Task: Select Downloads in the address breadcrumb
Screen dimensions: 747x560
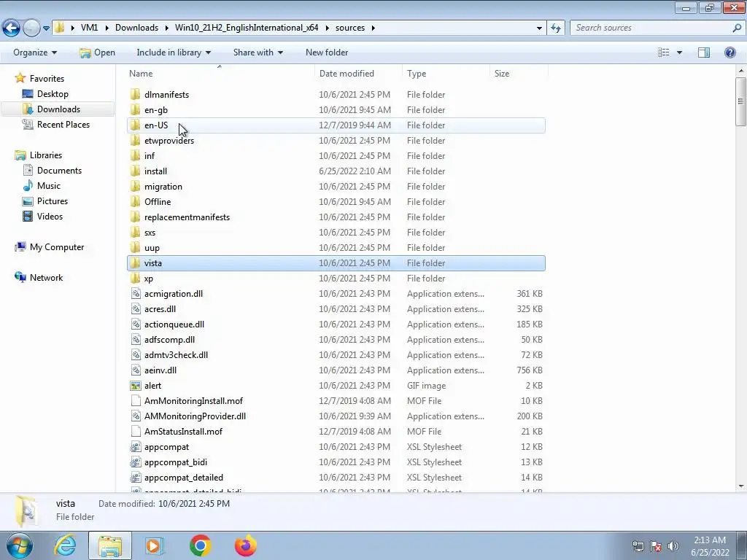Action: point(136,28)
